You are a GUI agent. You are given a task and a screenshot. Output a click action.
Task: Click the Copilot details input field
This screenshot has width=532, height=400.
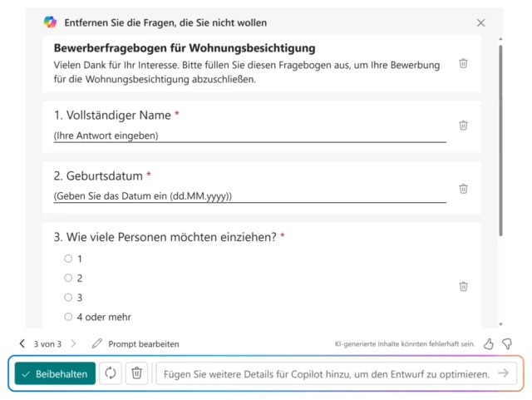(x=324, y=373)
